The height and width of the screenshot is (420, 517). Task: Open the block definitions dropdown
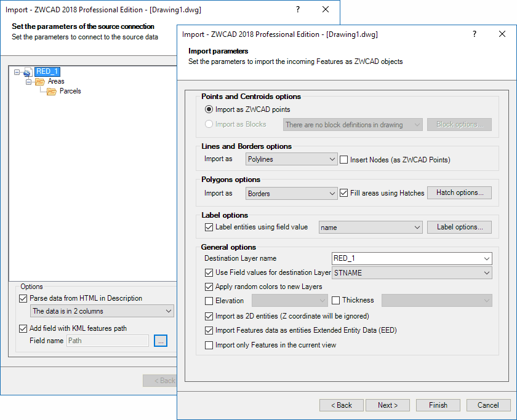pyautogui.click(x=353, y=124)
